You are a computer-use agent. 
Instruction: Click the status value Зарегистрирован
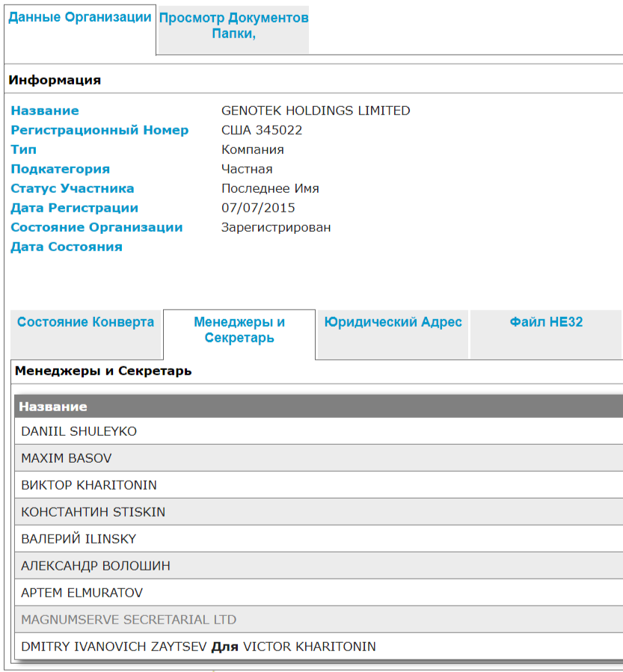[276, 227]
